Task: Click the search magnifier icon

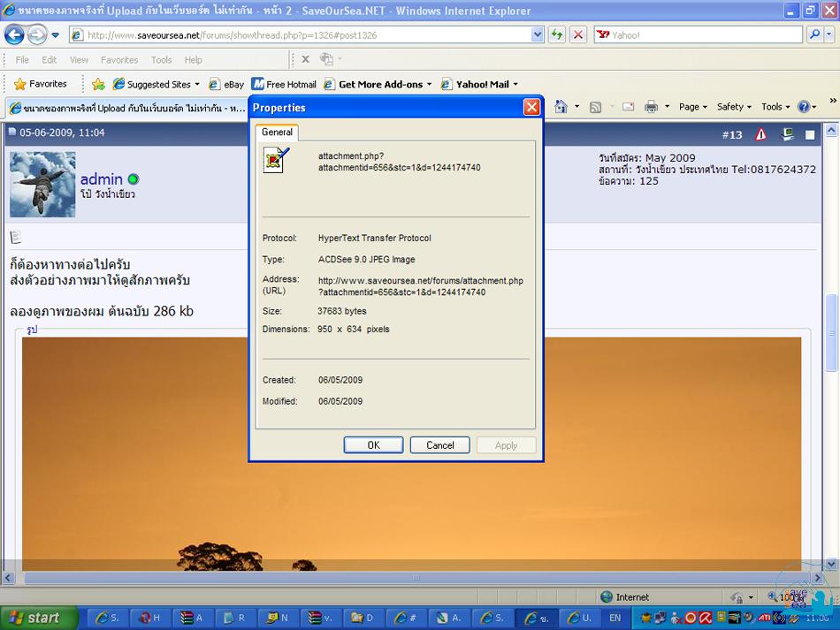Action: [815, 35]
